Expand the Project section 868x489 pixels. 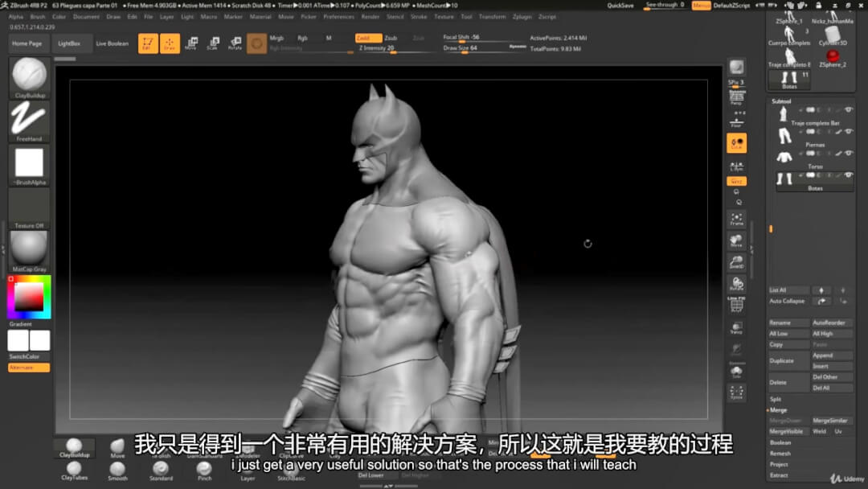coord(779,464)
